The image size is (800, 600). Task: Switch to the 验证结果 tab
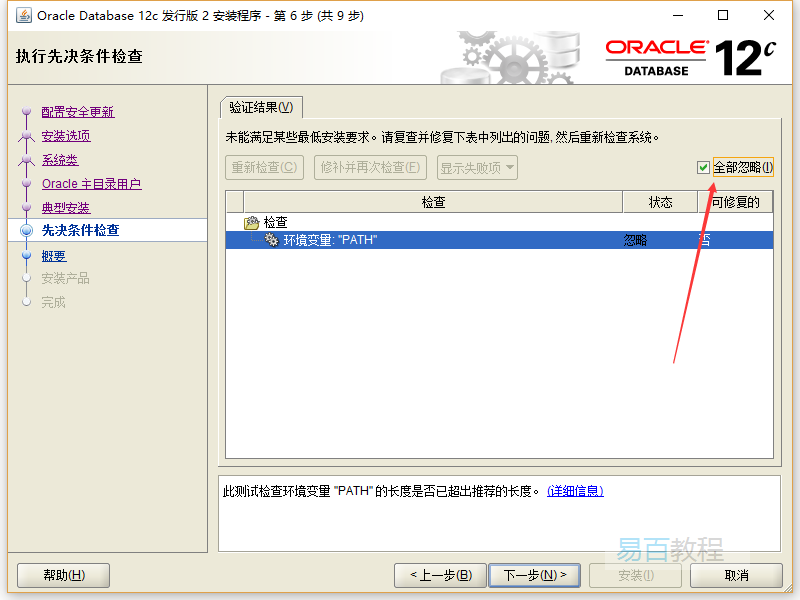[x=260, y=107]
